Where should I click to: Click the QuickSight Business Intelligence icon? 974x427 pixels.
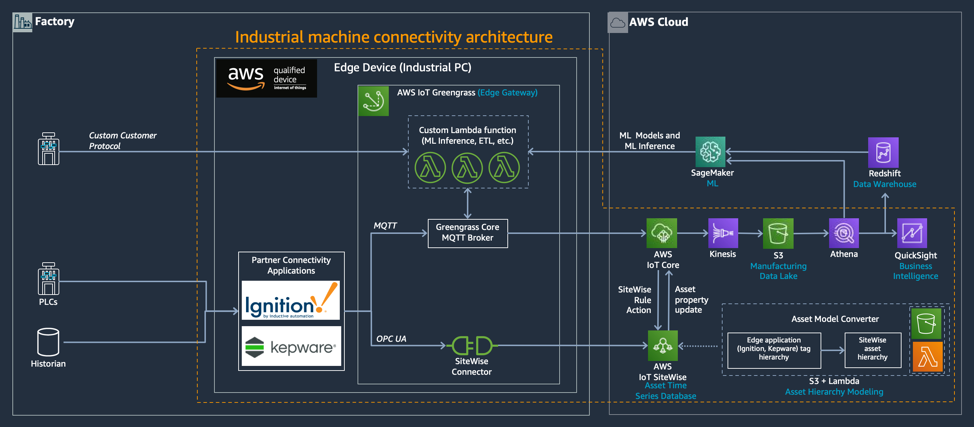[912, 234]
